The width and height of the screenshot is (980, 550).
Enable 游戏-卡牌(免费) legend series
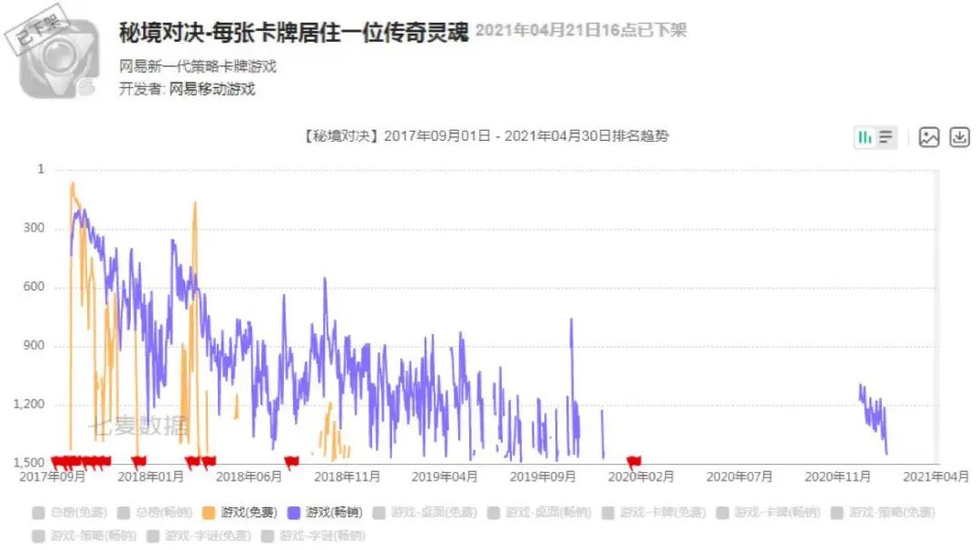tap(653, 513)
